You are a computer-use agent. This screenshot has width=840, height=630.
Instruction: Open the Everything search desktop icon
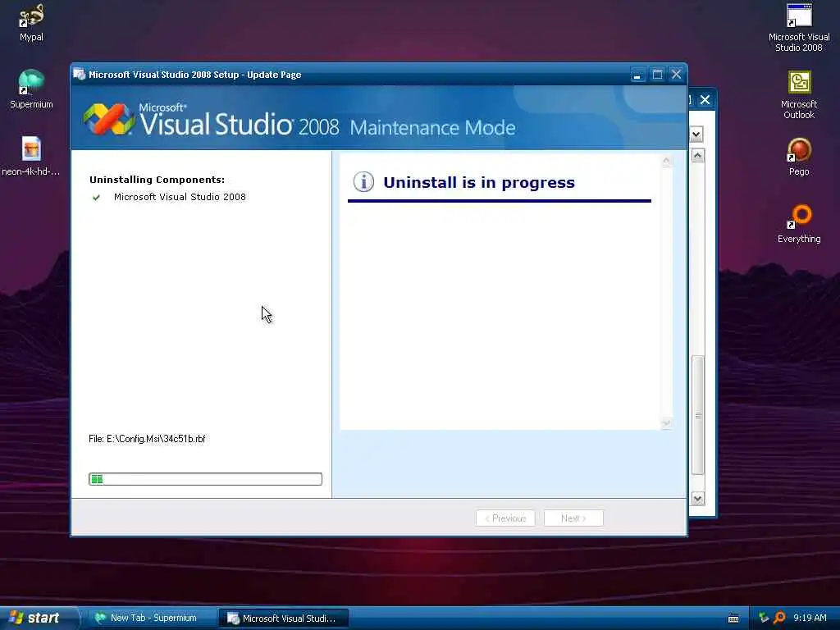799,223
